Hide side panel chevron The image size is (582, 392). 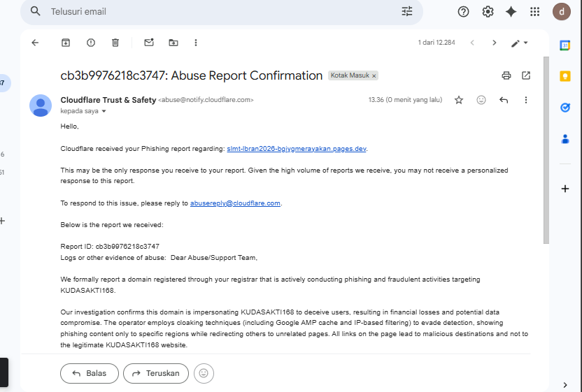click(565, 385)
